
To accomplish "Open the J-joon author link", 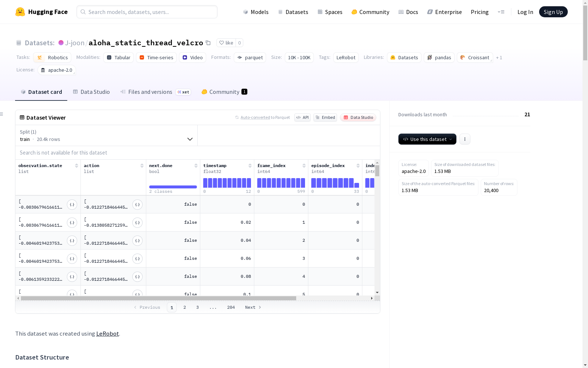I will (x=75, y=43).
